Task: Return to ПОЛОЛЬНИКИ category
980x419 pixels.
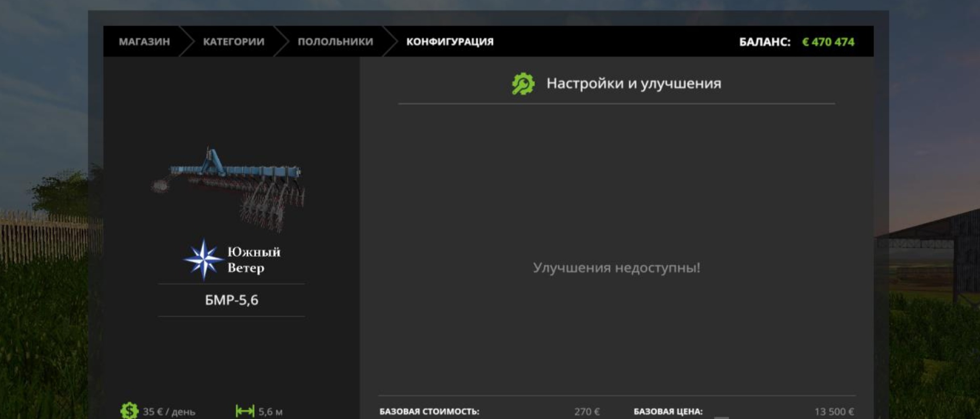Action: (x=335, y=42)
